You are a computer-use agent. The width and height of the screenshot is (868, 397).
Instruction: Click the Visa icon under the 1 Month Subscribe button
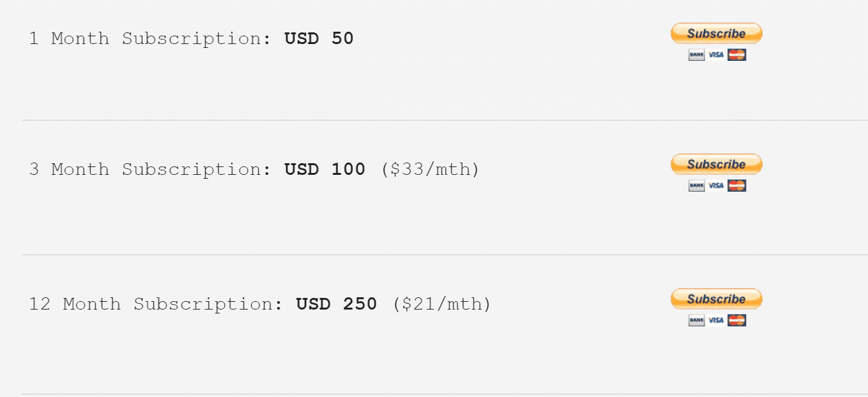tap(716, 56)
